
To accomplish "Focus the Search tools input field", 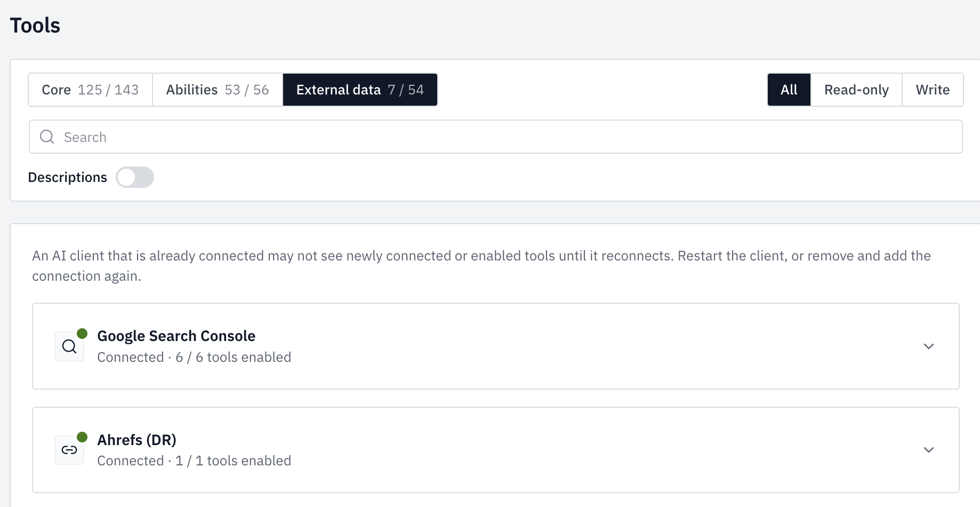I will coord(496,137).
